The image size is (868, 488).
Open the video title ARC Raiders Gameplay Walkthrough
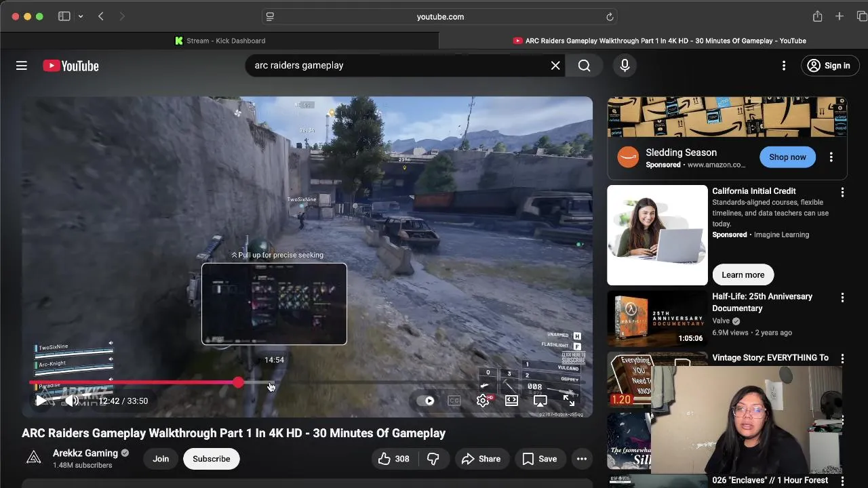point(233,433)
